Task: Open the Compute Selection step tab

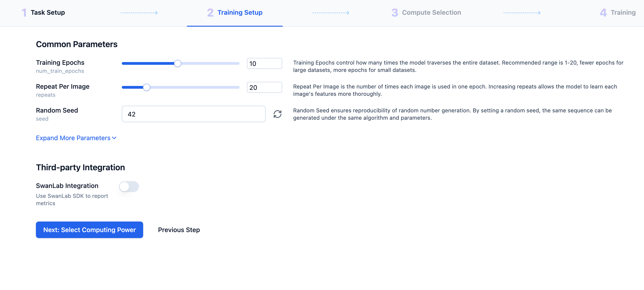Action: point(431,12)
